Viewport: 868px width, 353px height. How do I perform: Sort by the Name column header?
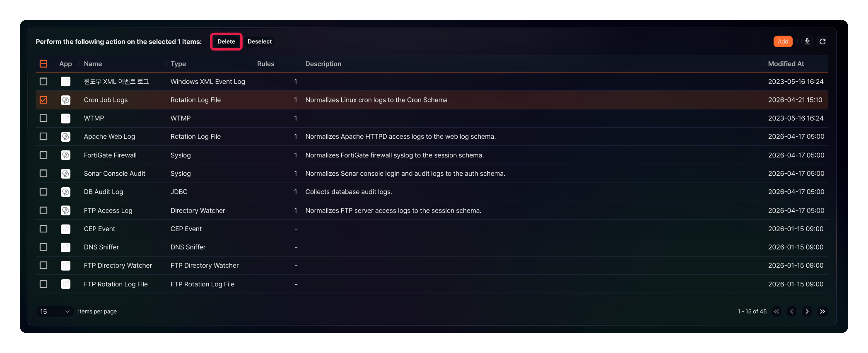tap(93, 64)
